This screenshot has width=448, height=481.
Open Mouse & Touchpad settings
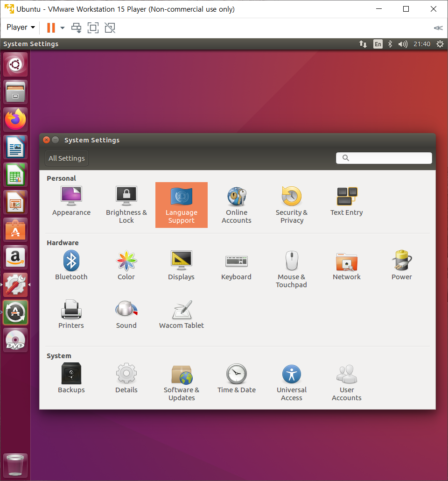pyautogui.click(x=292, y=269)
